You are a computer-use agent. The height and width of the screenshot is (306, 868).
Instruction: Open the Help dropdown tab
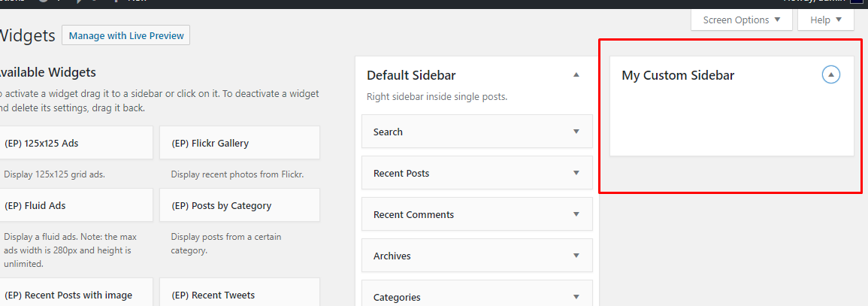825,20
